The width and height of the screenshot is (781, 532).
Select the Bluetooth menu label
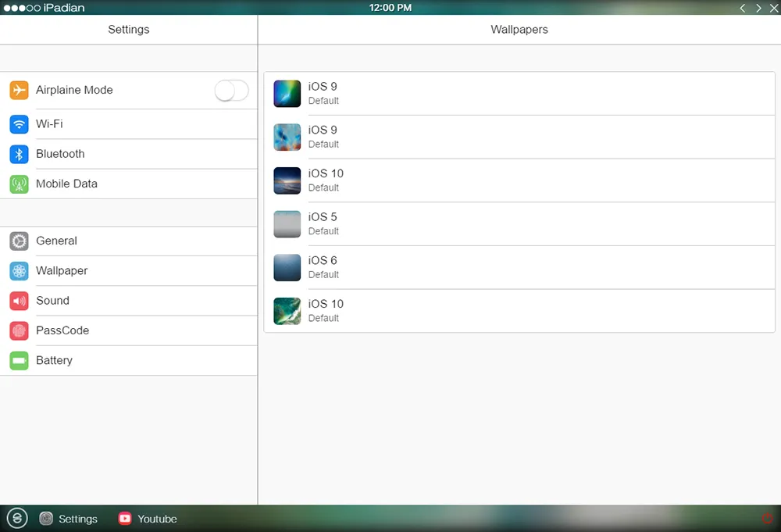[60, 154]
